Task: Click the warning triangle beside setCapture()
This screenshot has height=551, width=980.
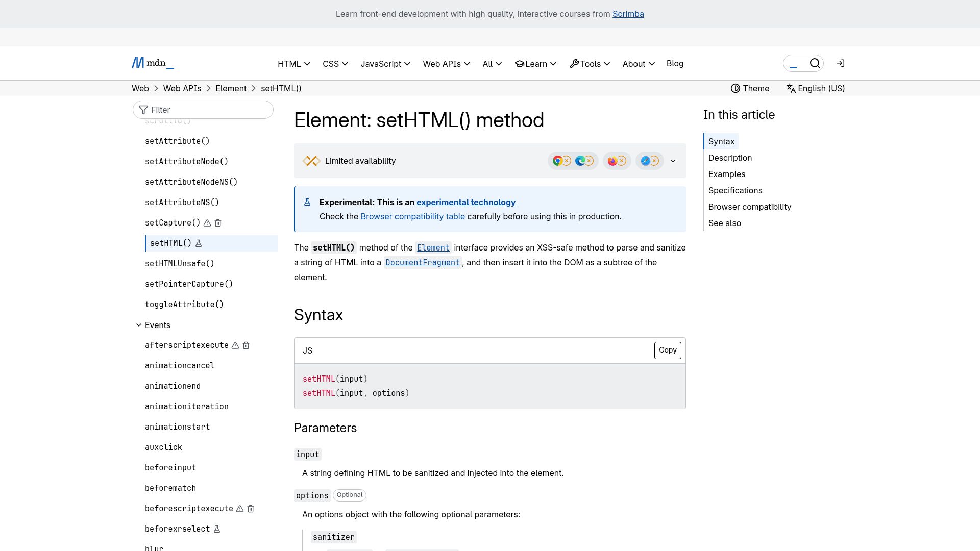Action: pyautogui.click(x=207, y=223)
